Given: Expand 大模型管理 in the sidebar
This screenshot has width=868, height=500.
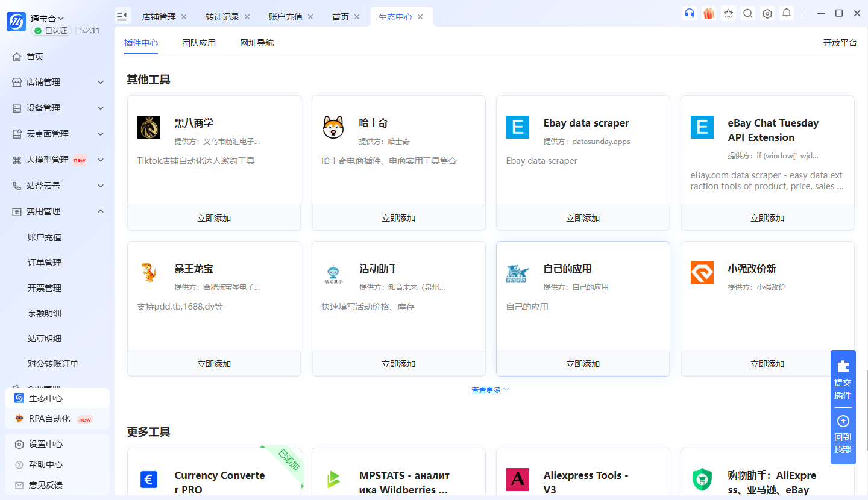Looking at the screenshot, I should 101,160.
